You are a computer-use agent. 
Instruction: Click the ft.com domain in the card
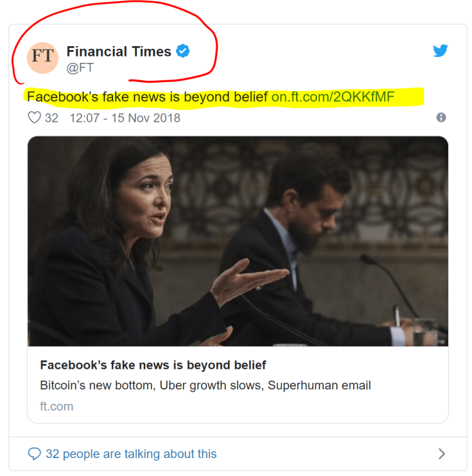point(57,406)
